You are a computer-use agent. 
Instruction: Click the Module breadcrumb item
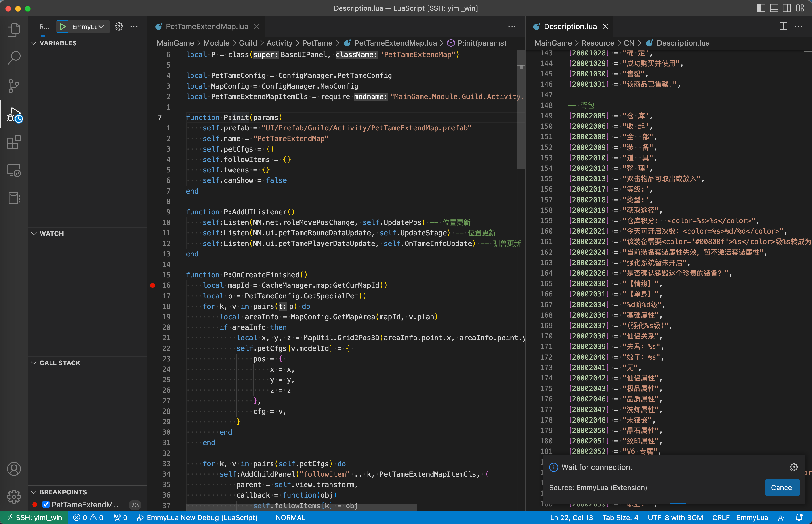[216, 43]
